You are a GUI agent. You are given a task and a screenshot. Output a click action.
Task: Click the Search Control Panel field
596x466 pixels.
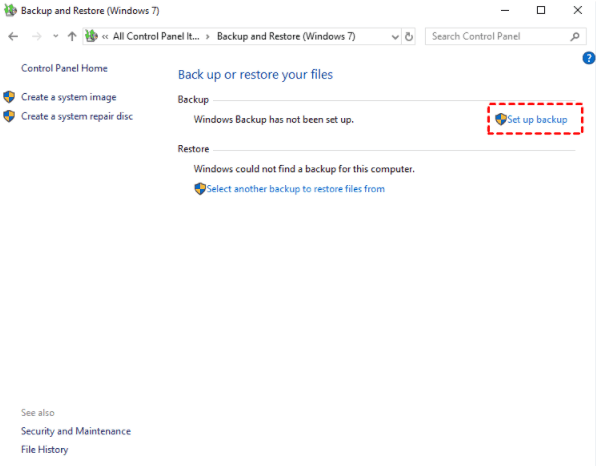coord(506,36)
